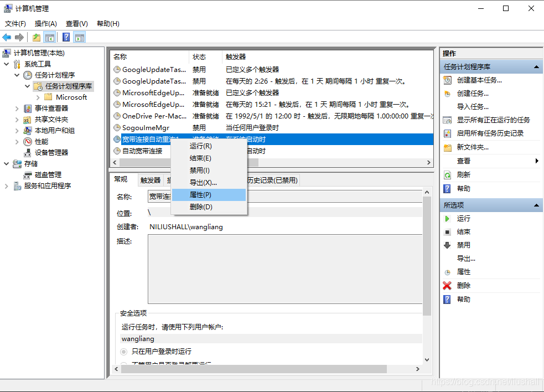Click the green 刷新 icon
The height and width of the screenshot is (392, 544).
(448, 175)
